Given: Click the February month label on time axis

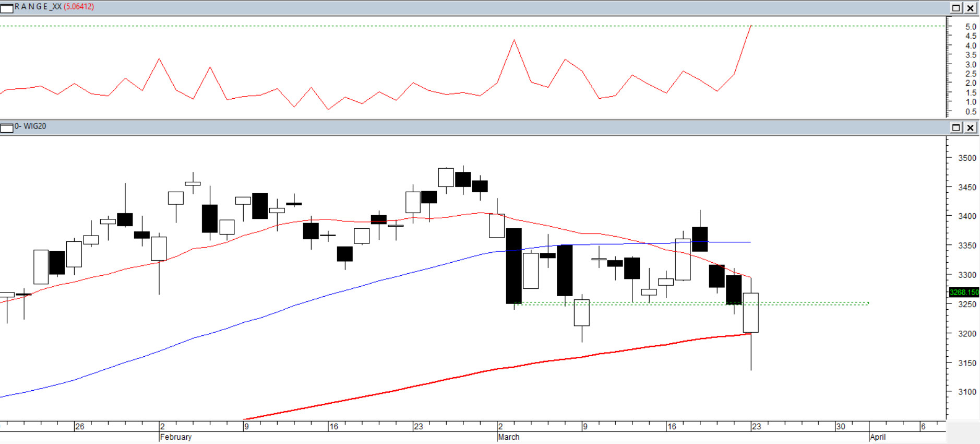Looking at the screenshot, I should pos(176,437).
